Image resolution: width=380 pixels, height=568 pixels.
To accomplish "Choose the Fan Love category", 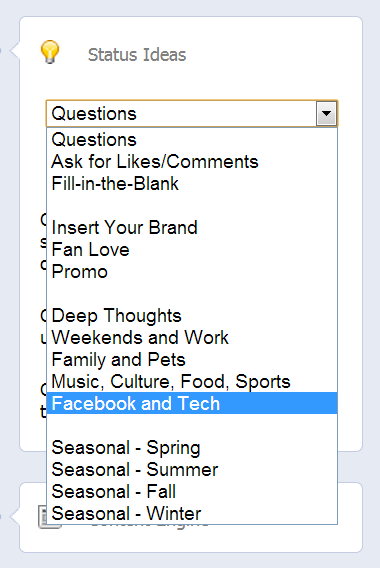I will (x=192, y=250).
